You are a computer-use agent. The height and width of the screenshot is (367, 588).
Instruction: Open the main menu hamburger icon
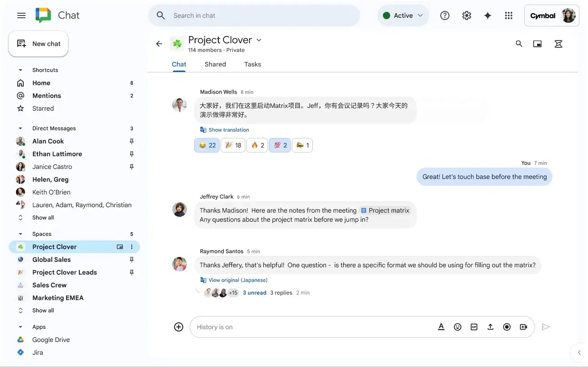pyautogui.click(x=21, y=15)
